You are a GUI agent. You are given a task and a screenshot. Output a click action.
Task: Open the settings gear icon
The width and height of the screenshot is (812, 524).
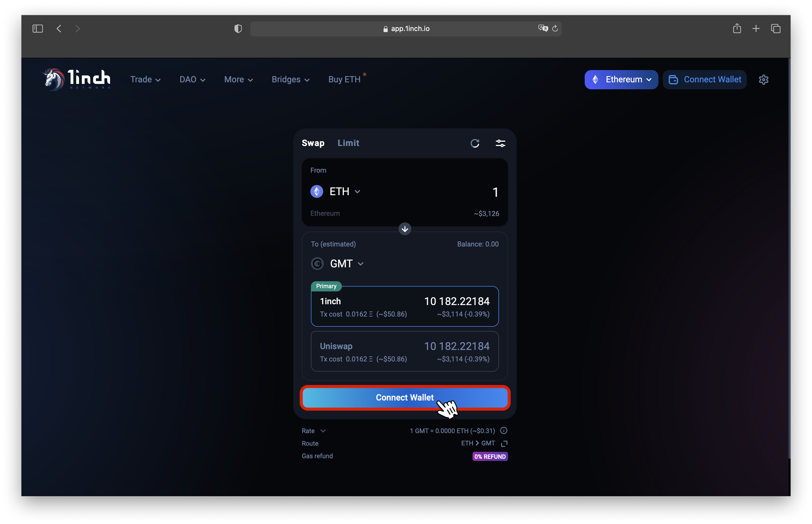pyautogui.click(x=763, y=80)
